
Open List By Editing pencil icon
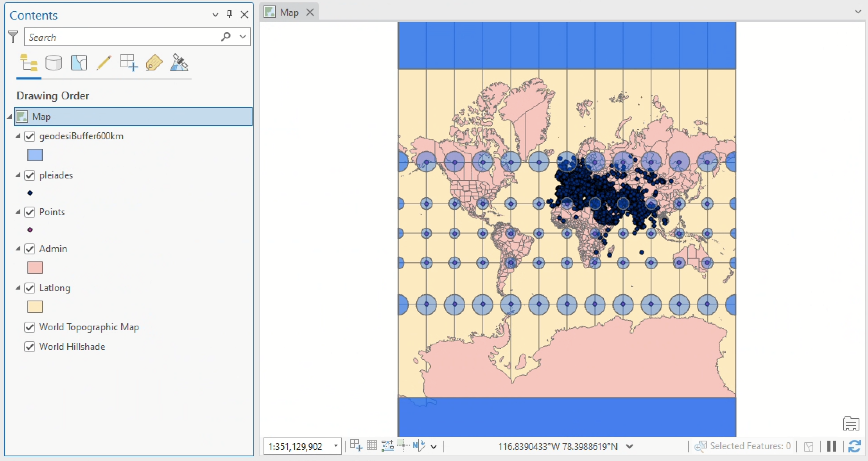tap(104, 63)
